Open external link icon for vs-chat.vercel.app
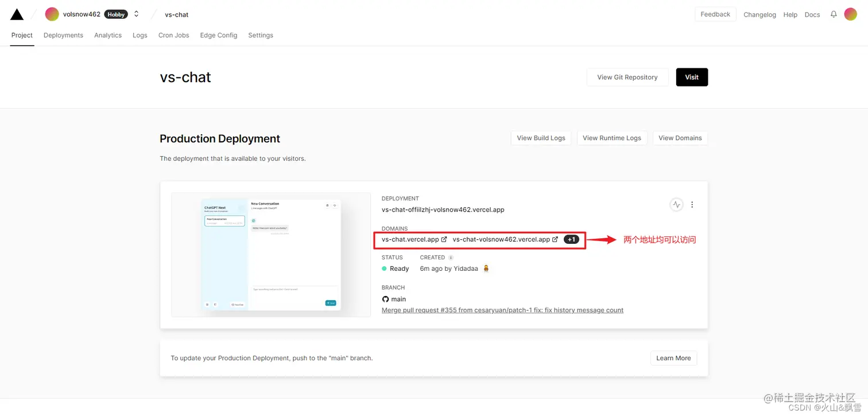 pos(444,239)
